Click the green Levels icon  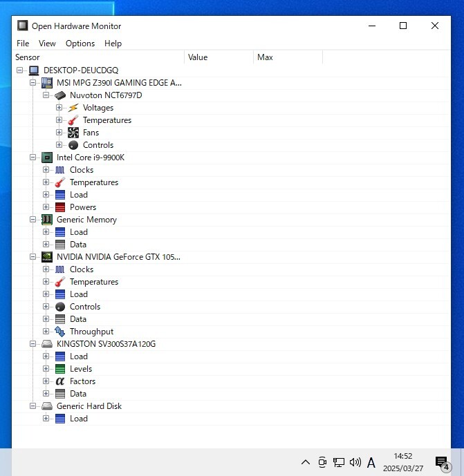point(60,369)
